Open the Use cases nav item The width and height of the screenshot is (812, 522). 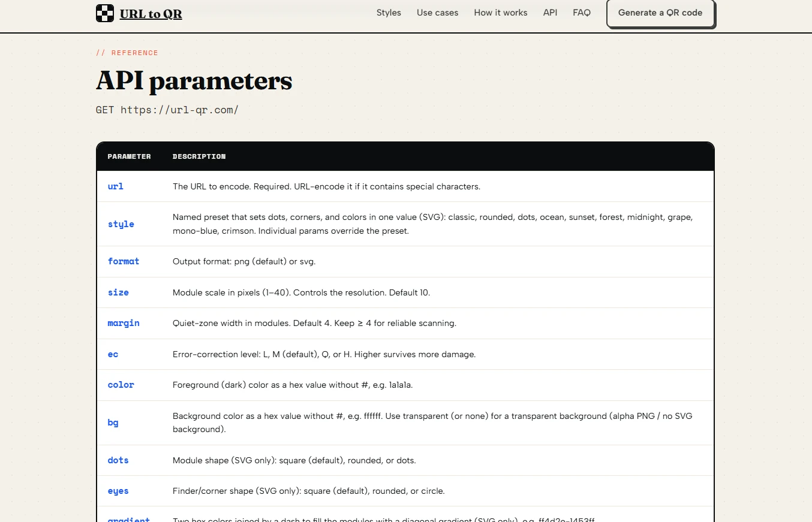point(438,13)
